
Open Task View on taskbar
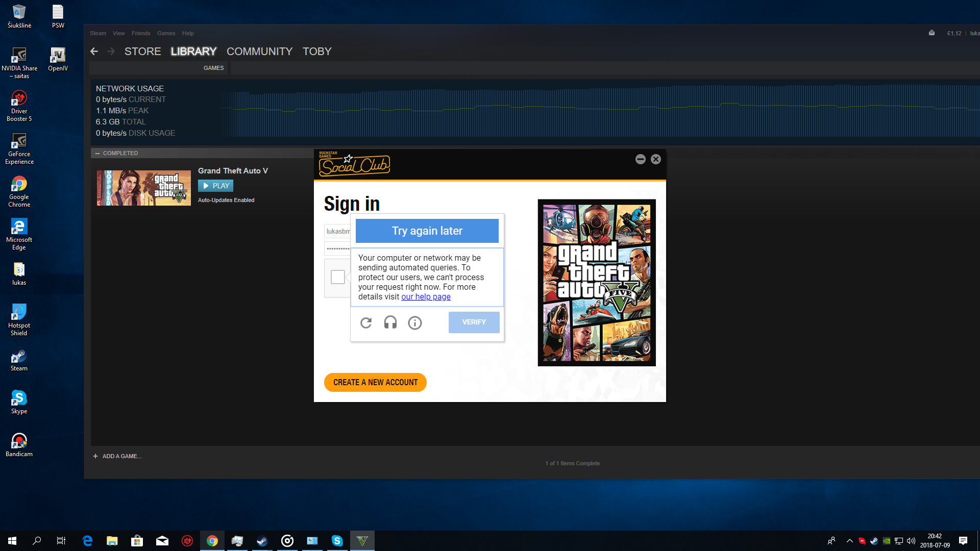(x=61, y=541)
